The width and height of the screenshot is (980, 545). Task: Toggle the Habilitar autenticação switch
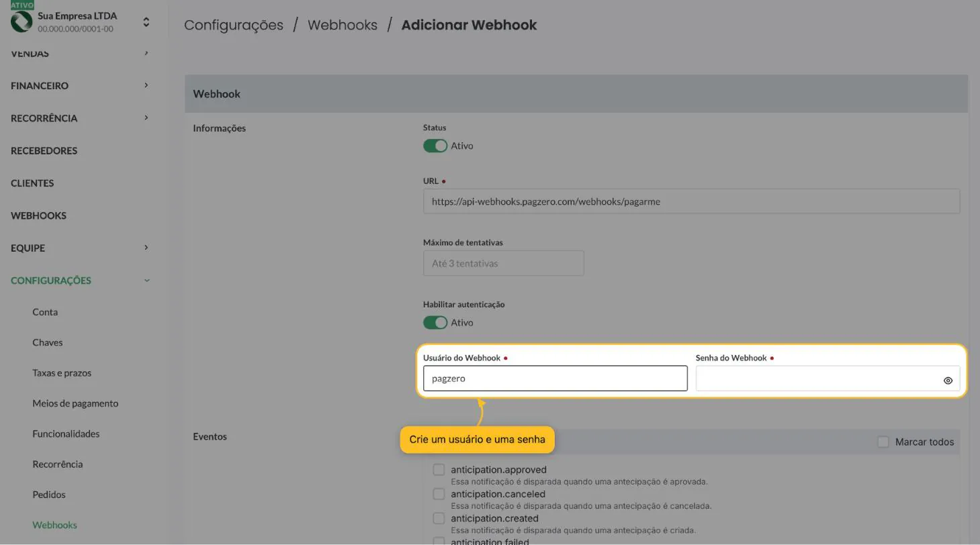[435, 323]
